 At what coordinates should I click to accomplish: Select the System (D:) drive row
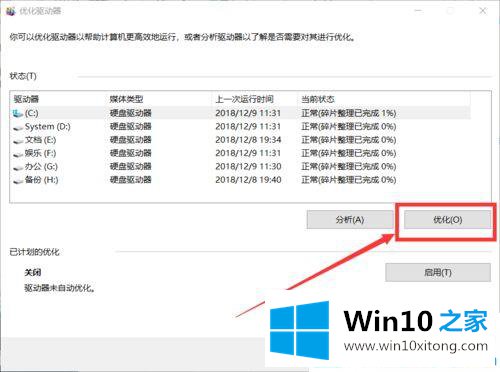point(241,126)
